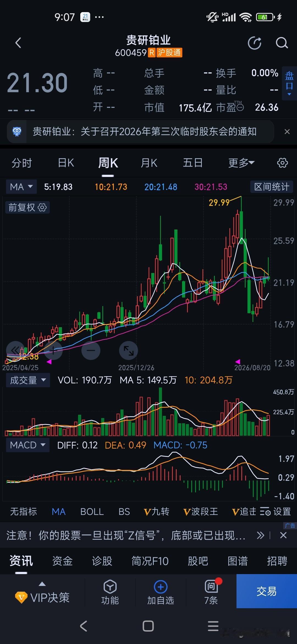Select the BS overlay option
The image size is (297, 644).
(x=124, y=512)
